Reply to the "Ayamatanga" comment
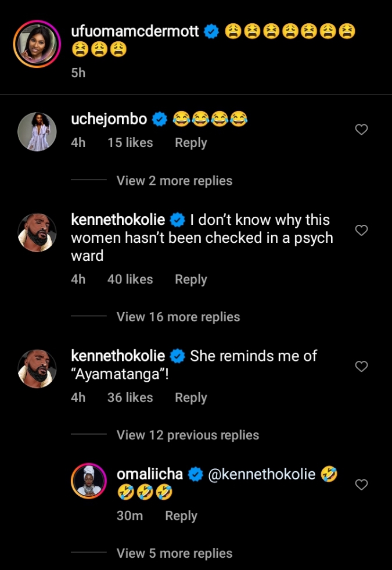Viewport: 392px width, 570px height. pyautogui.click(x=190, y=398)
